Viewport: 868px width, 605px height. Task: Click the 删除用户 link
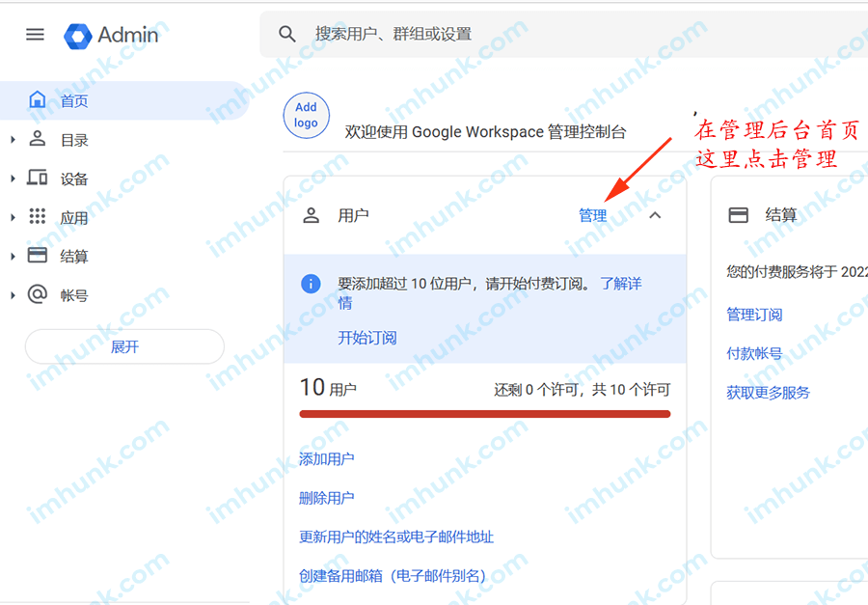pyautogui.click(x=327, y=498)
